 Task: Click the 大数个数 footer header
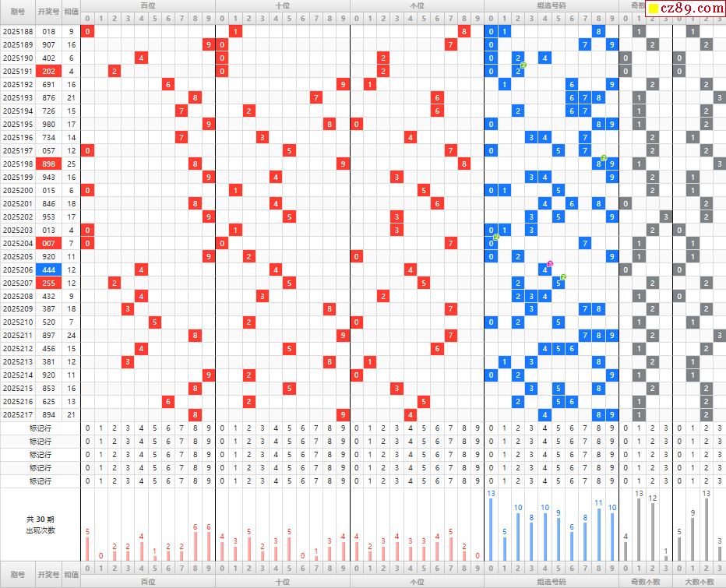700,582
